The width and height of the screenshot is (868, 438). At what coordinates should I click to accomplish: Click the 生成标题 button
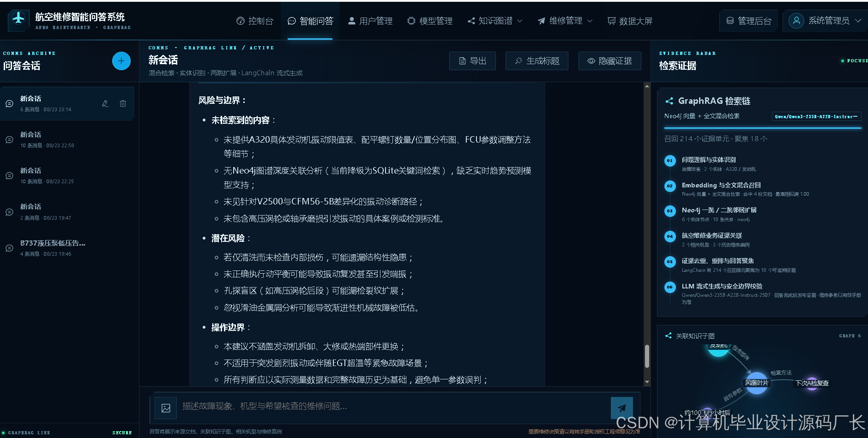click(x=537, y=61)
